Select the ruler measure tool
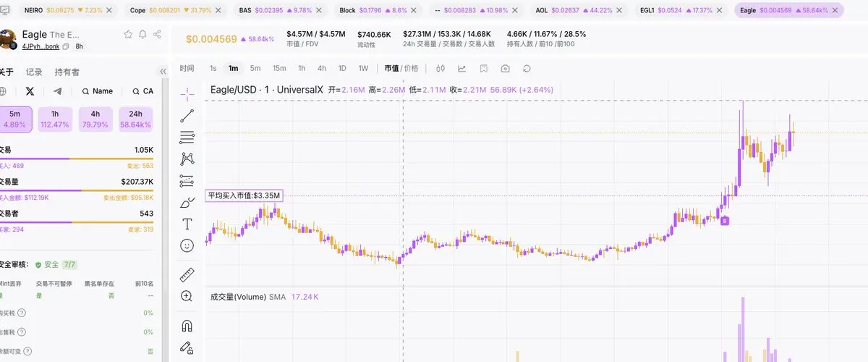 click(x=187, y=274)
